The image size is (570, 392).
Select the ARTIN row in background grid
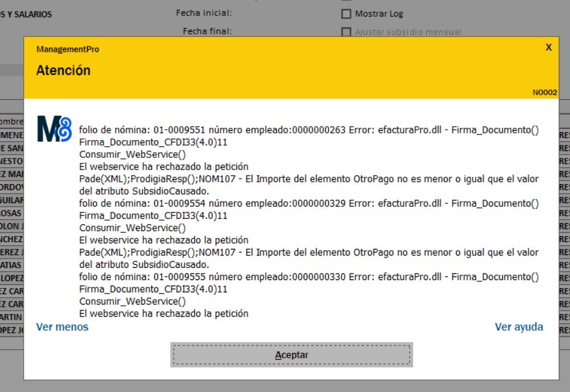[12, 317]
